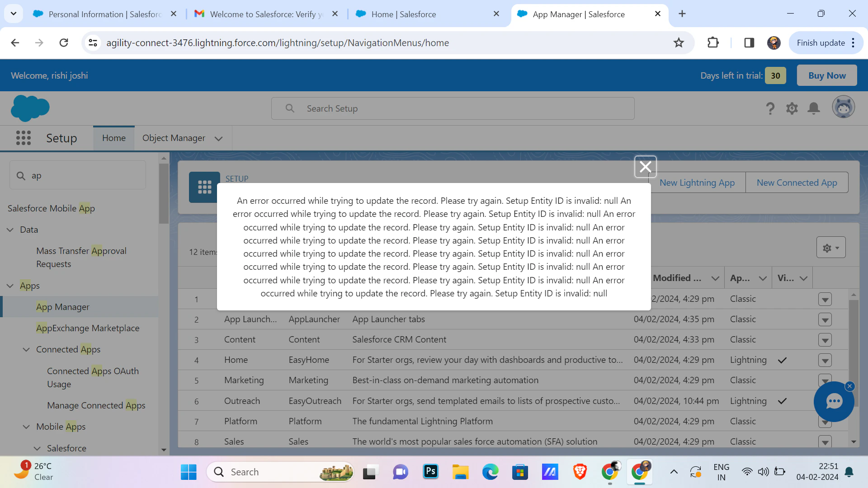Image resolution: width=868 pixels, height=488 pixels.
Task: Open Mass Transfer Approval Requests
Action: click(81, 258)
